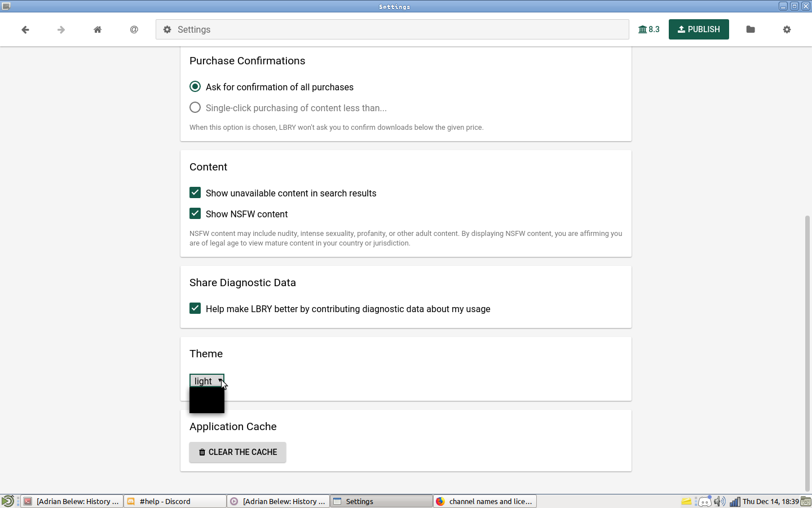Pick the option in the black theme dropdown list

(x=207, y=400)
